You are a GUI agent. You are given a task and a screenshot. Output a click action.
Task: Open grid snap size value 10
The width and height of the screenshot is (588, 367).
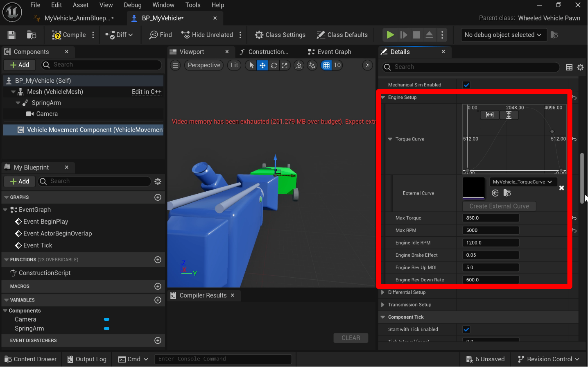point(337,65)
